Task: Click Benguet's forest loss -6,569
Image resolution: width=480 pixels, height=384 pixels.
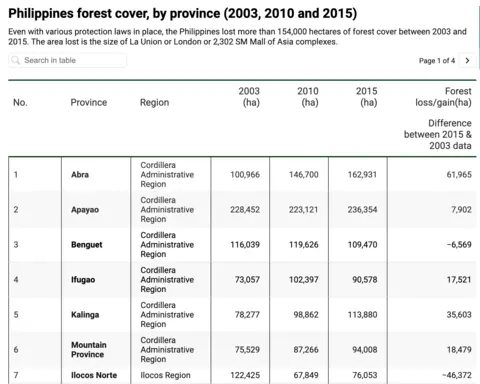Action: 459,245
